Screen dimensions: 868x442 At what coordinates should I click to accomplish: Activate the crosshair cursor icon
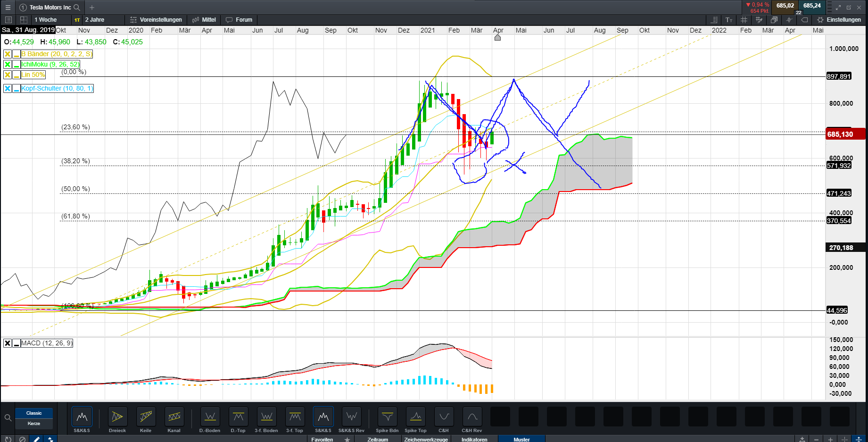point(789,20)
